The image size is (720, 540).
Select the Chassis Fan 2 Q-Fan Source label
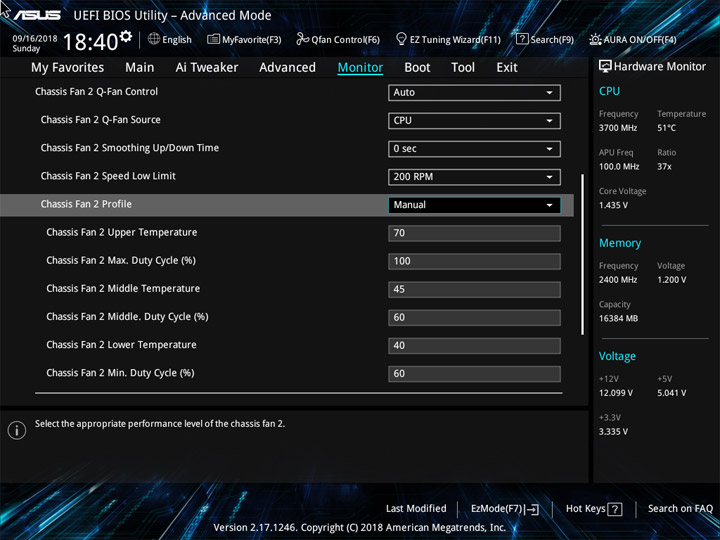coord(101,120)
